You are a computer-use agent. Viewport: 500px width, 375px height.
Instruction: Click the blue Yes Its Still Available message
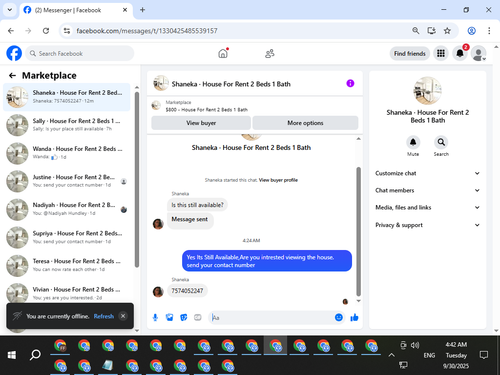click(x=267, y=261)
